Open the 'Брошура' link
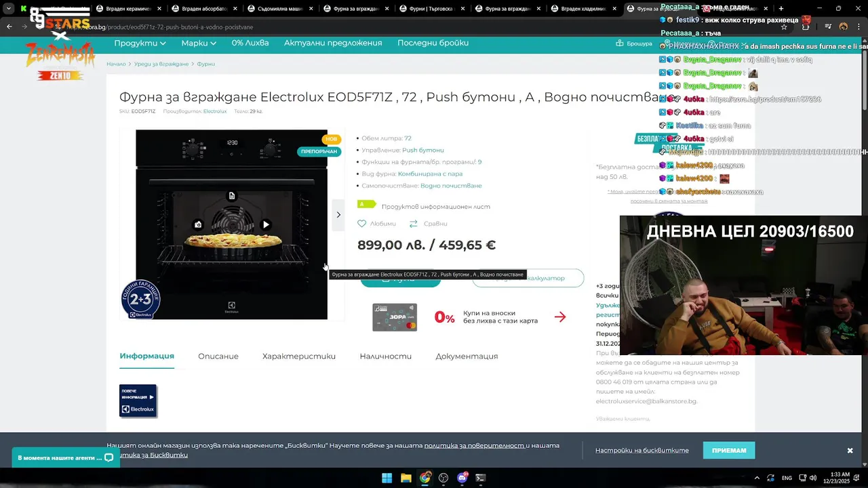The image size is (868, 488). click(x=634, y=43)
